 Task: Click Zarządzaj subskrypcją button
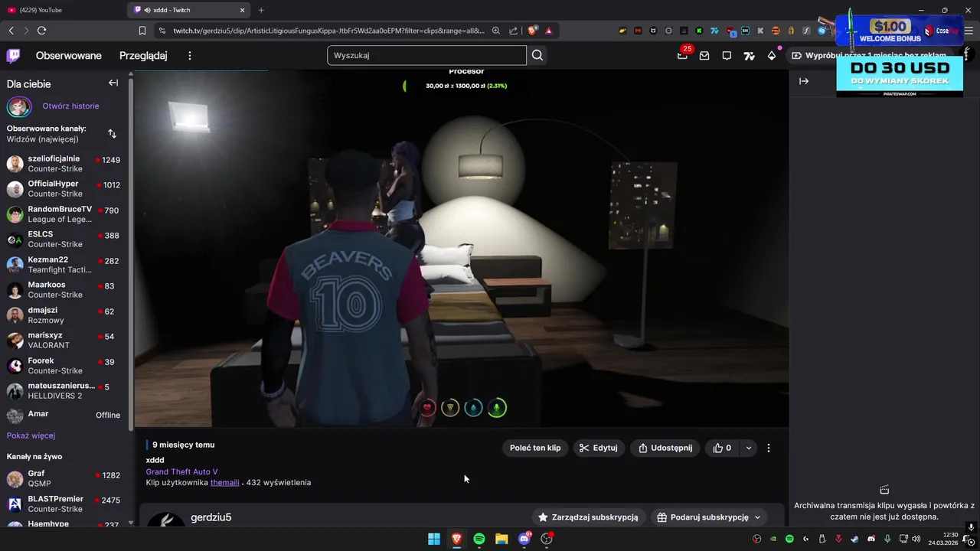[588, 517]
